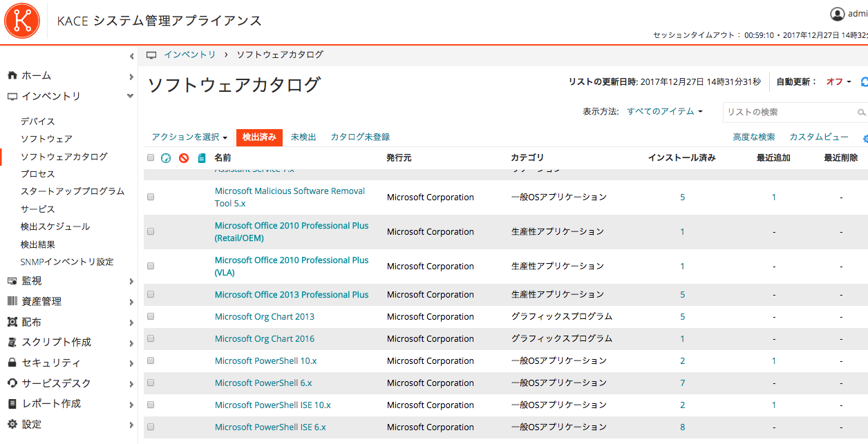This screenshot has height=444, width=868.
Task: Click the サービスデスク headset icon in sidebar
Action: pos(12,383)
